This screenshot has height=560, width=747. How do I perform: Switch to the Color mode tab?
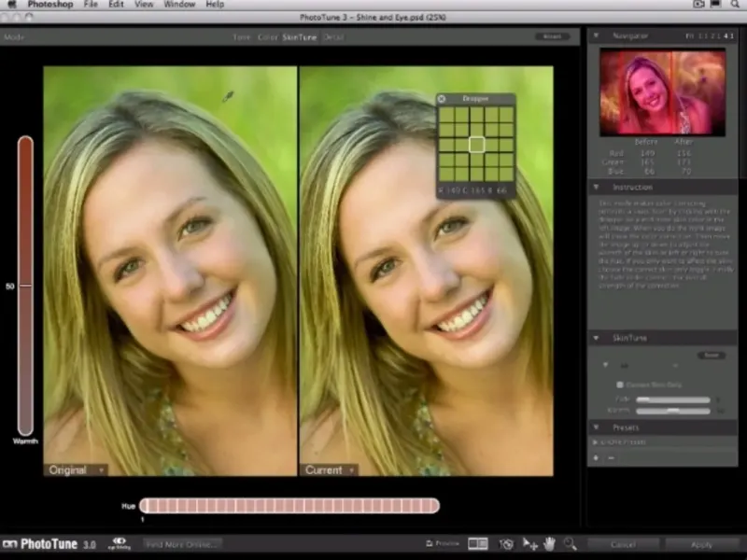point(267,37)
